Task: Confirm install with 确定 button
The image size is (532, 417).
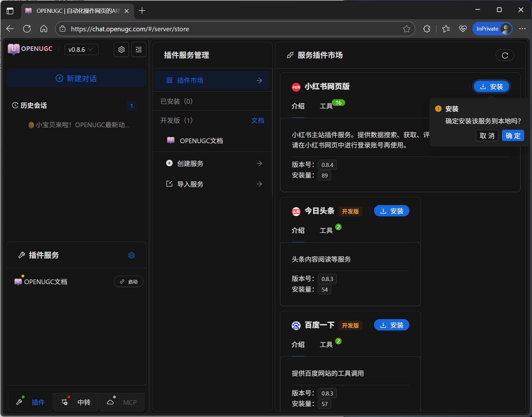Action: click(513, 136)
